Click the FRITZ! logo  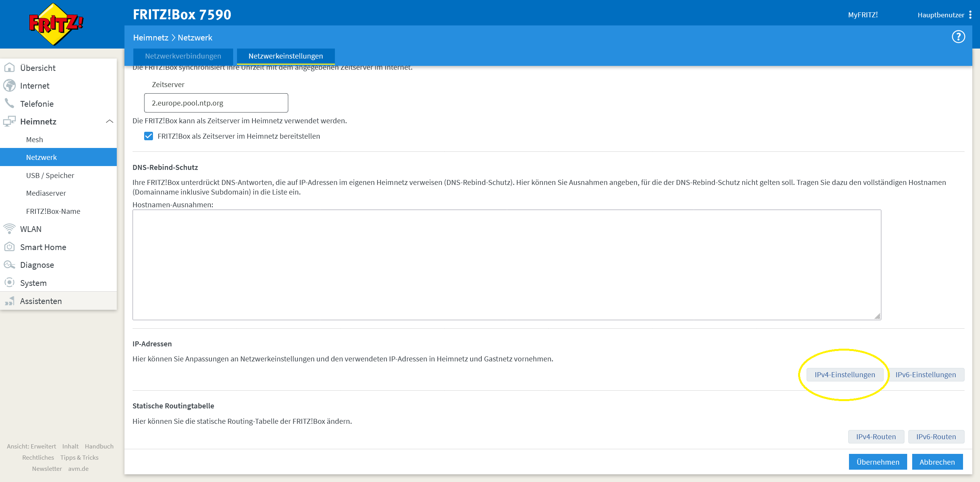coord(56,24)
